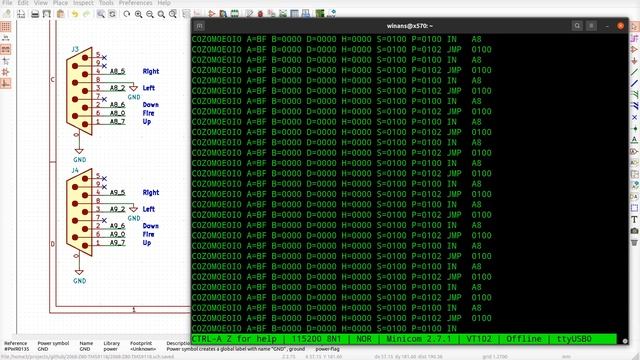Select Highlight net tool
640x360 pixels.
pyautogui.click(x=634, y=38)
